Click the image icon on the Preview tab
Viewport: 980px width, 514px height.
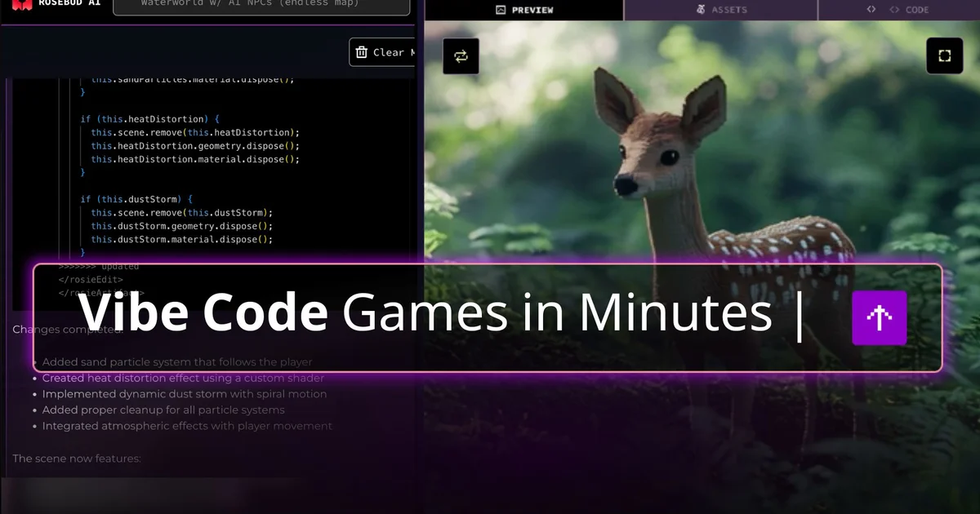(501, 10)
